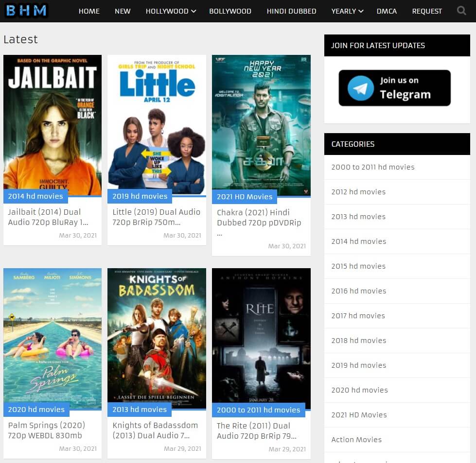
Task: Select 2015 hd movies category
Action: pyautogui.click(x=358, y=266)
